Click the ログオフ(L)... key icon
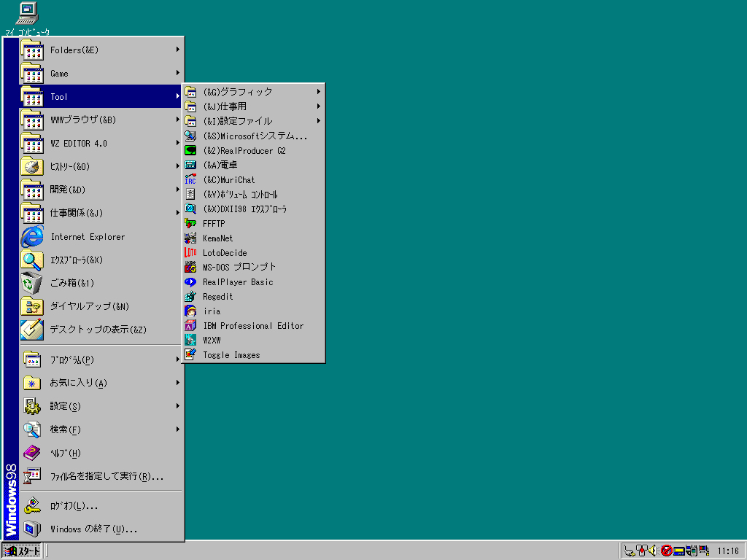Image resolution: width=747 pixels, height=560 pixels. click(x=32, y=506)
